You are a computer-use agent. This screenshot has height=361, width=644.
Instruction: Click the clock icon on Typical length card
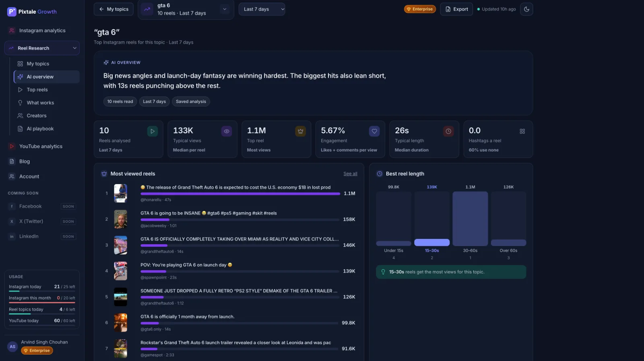(448, 131)
